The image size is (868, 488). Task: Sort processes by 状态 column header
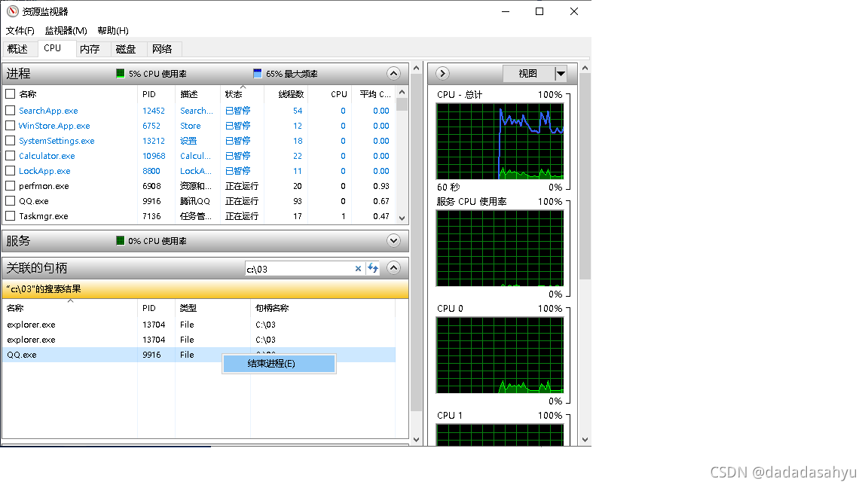pos(242,94)
